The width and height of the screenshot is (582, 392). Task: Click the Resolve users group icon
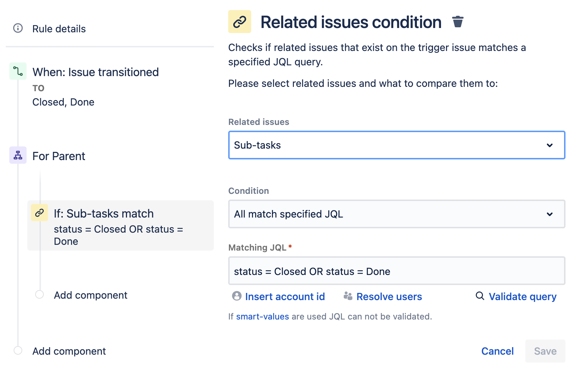[x=348, y=296]
